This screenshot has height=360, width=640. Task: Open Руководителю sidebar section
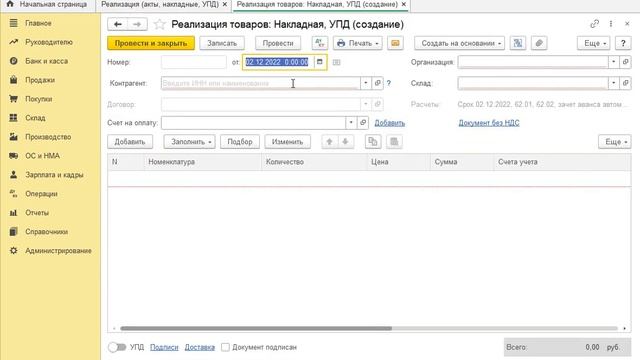49,42
